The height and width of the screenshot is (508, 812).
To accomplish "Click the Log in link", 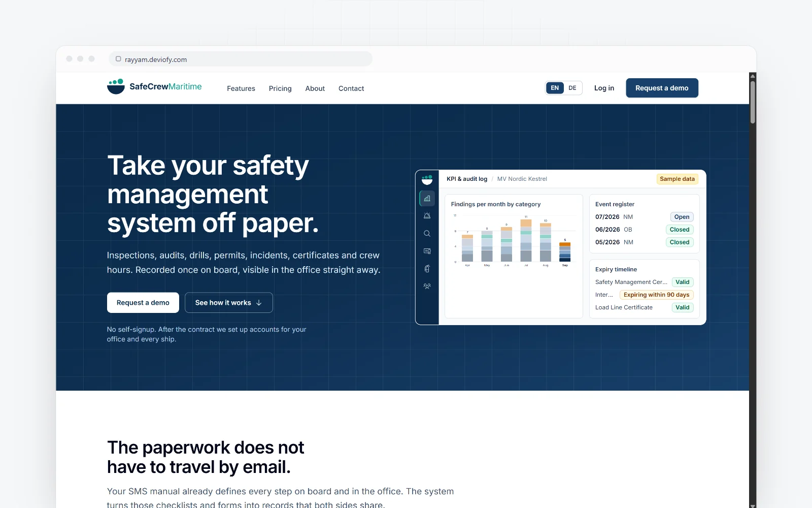I will [x=604, y=88].
